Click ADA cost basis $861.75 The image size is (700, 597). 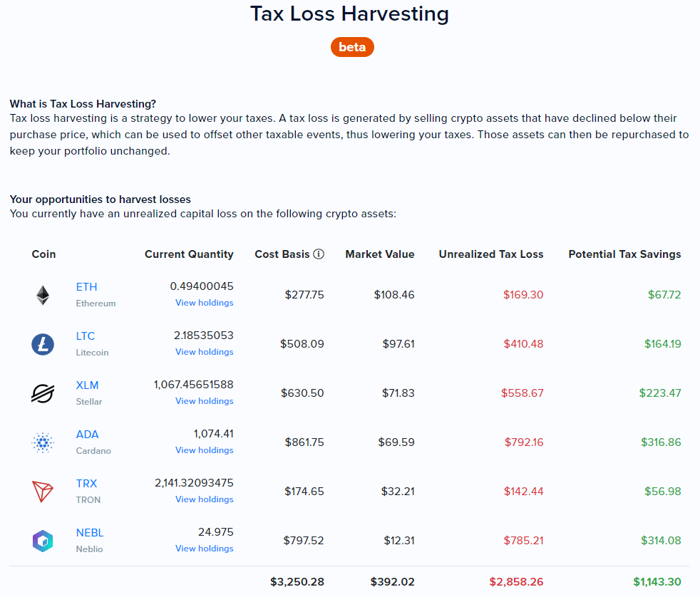[x=304, y=442]
